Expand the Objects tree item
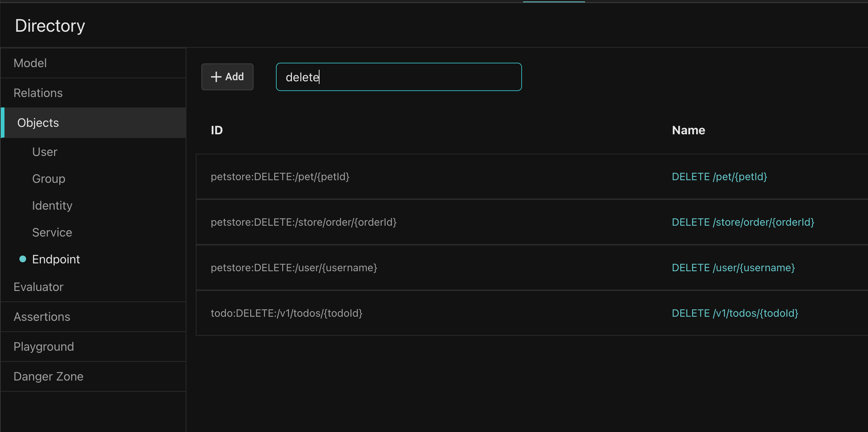 38,122
